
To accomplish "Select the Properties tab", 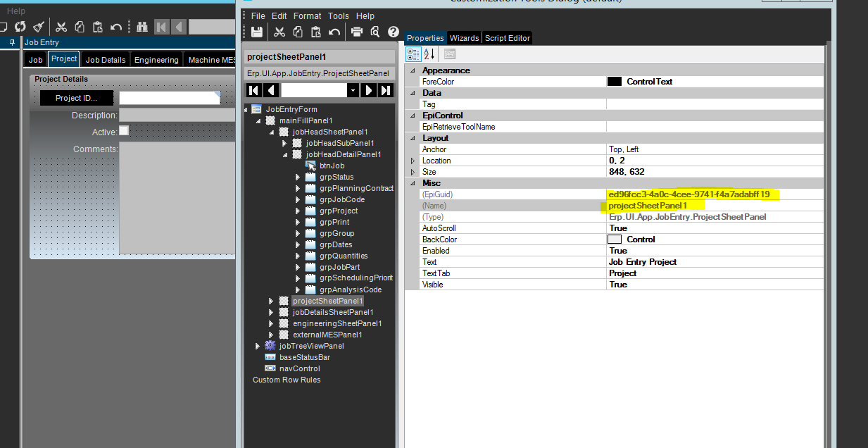I will (426, 38).
